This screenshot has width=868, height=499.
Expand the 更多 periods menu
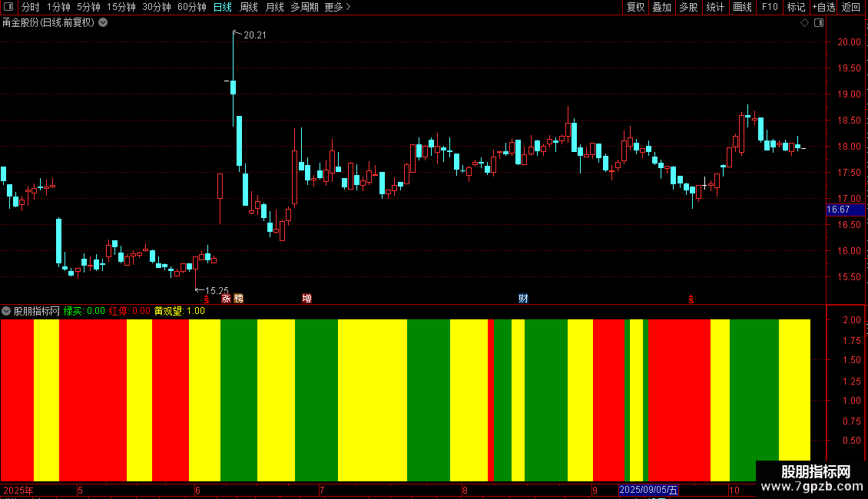coord(338,7)
